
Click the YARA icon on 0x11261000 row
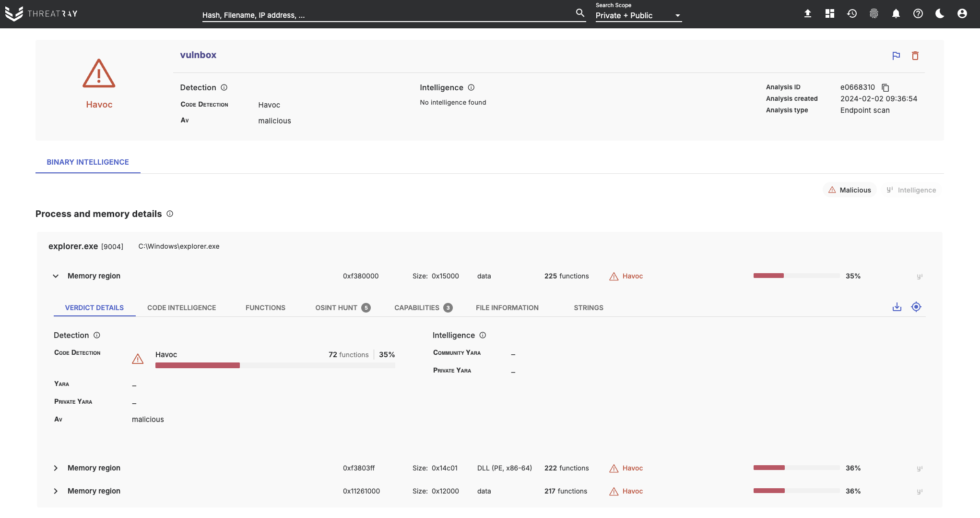[920, 491]
